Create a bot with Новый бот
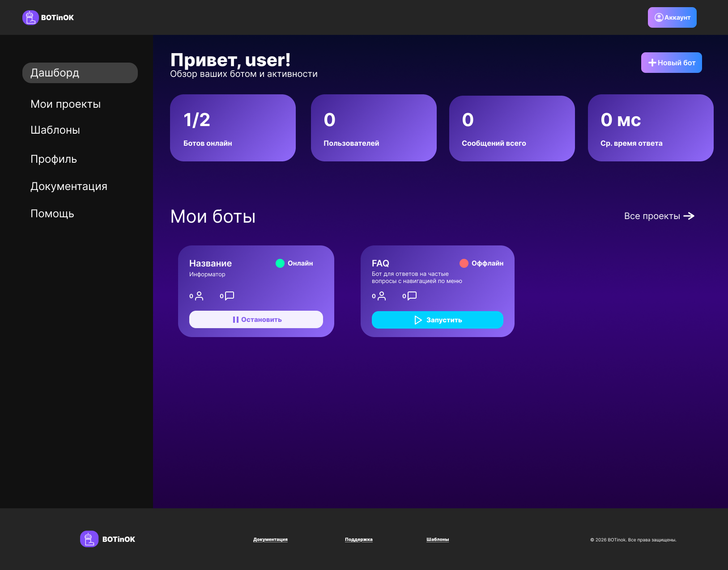This screenshot has height=570, width=728. point(672,63)
